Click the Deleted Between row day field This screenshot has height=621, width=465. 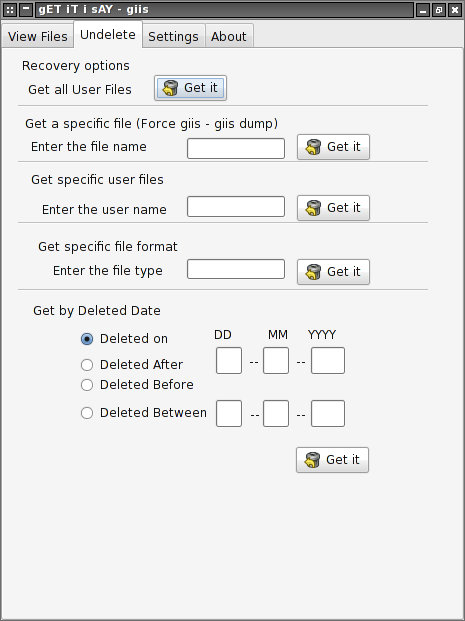229,413
